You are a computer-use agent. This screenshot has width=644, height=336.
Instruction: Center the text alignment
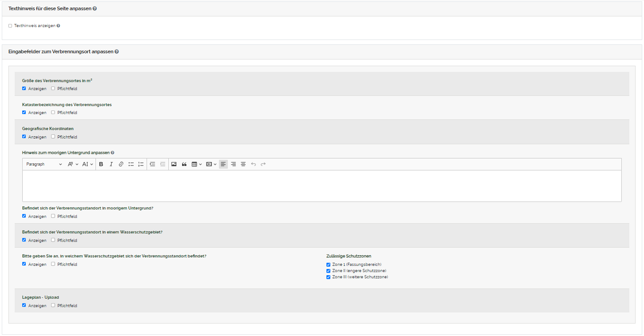[243, 164]
